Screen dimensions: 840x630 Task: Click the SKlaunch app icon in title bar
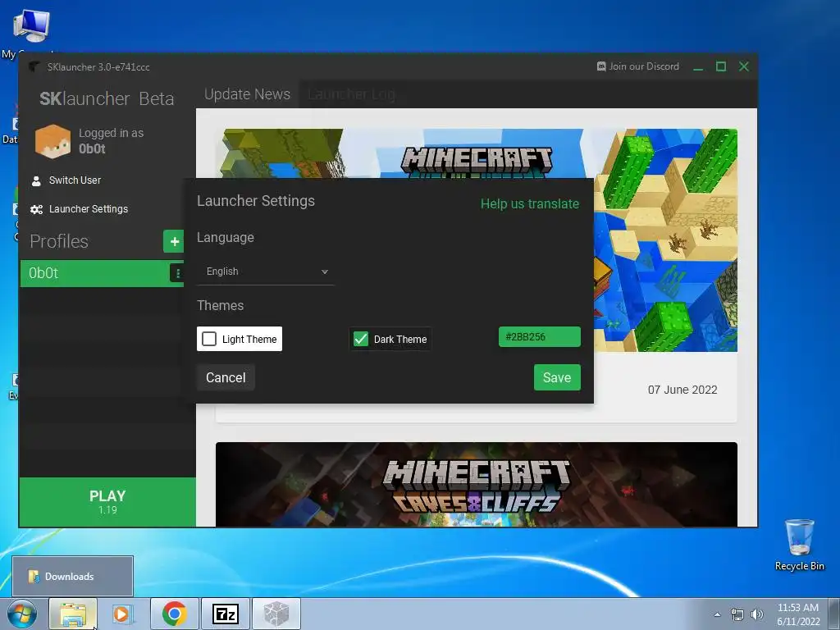click(x=34, y=67)
